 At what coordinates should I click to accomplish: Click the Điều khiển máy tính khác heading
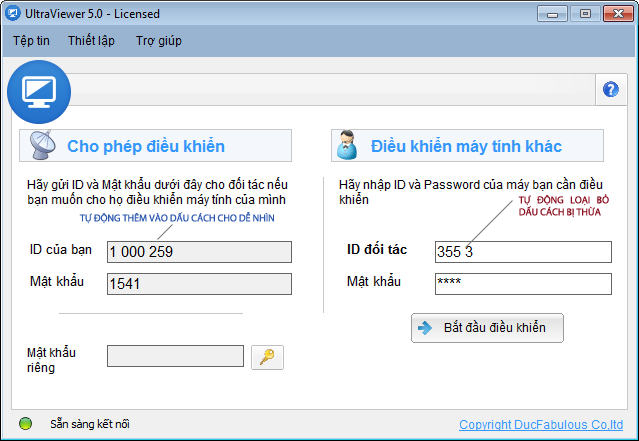(x=466, y=146)
